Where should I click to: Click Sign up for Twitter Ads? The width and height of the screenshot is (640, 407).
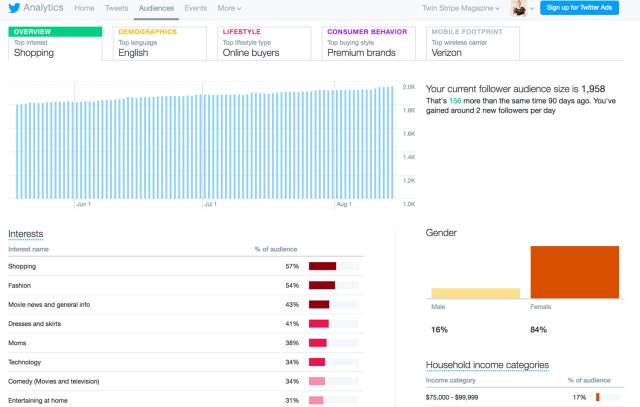pyautogui.click(x=579, y=8)
